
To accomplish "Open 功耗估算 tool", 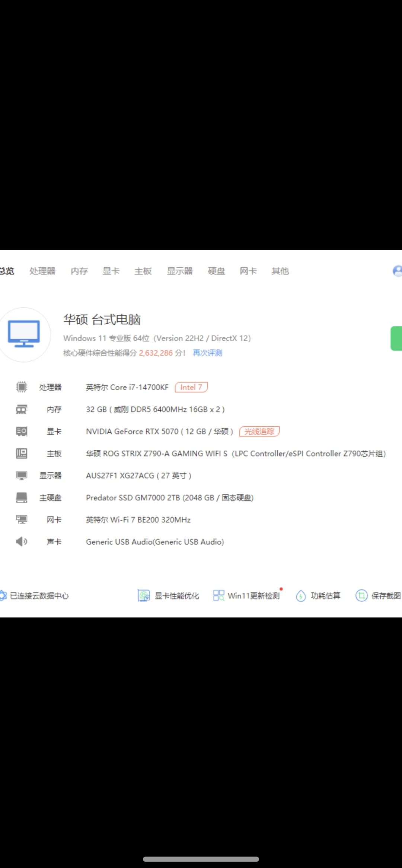I will tap(318, 596).
